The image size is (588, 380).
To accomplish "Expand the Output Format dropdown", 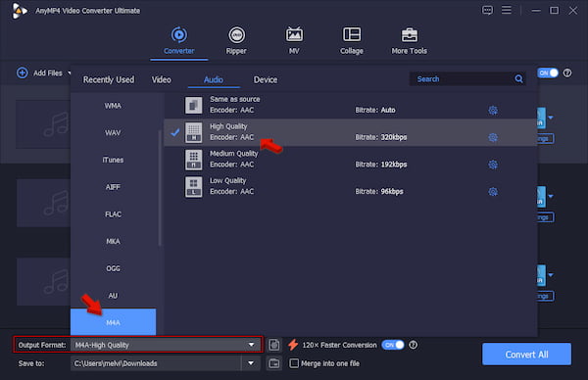I will point(251,345).
